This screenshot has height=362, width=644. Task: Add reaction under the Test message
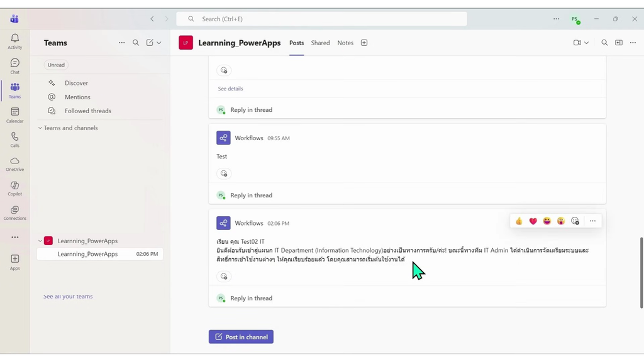[224, 173]
